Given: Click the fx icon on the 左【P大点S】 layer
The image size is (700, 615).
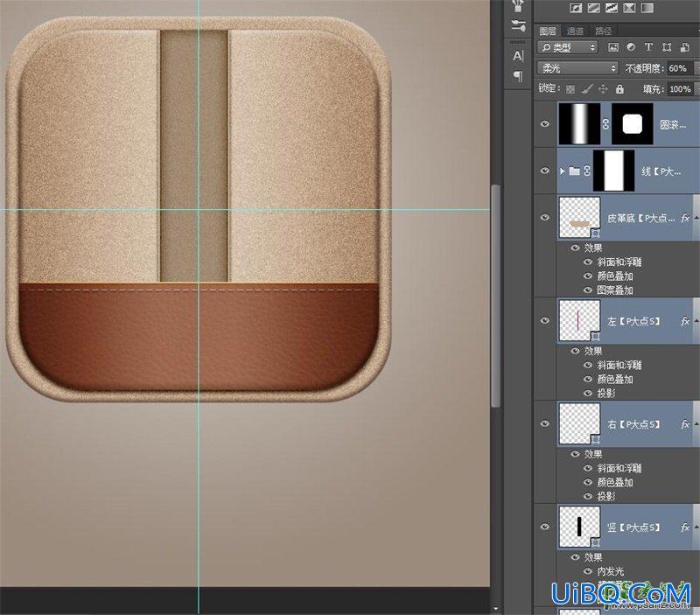Looking at the screenshot, I should 685,321.
